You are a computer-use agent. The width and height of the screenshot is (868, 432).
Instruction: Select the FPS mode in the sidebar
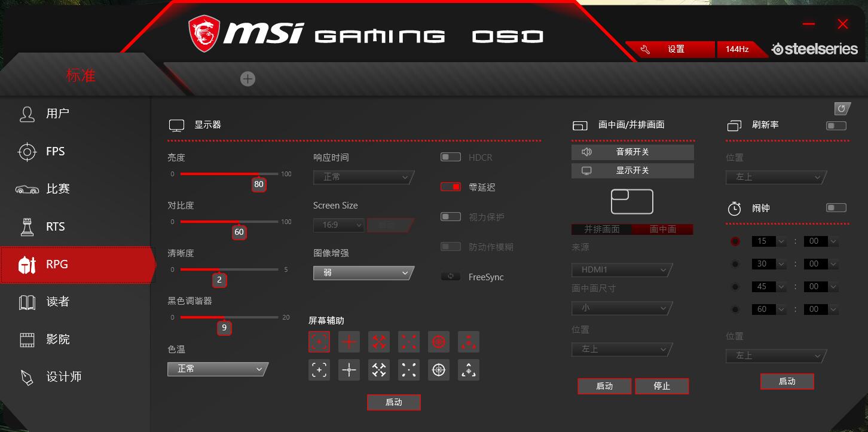[56, 151]
